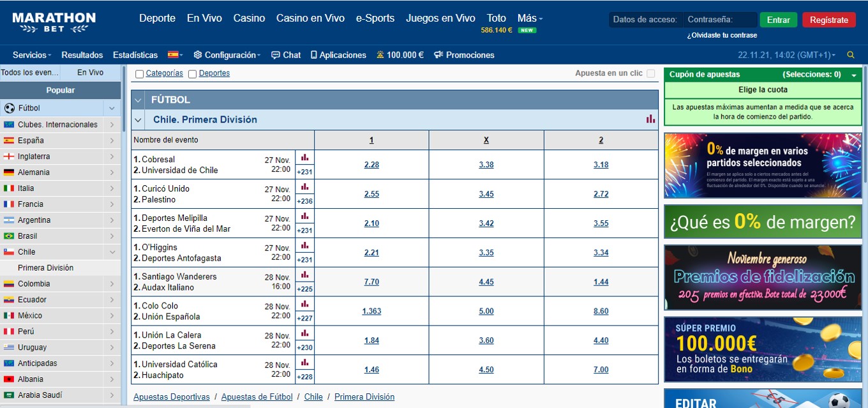Image resolution: width=868 pixels, height=408 pixels.
Task: Open statistics icon for O'Higgins match
Action: (x=304, y=245)
